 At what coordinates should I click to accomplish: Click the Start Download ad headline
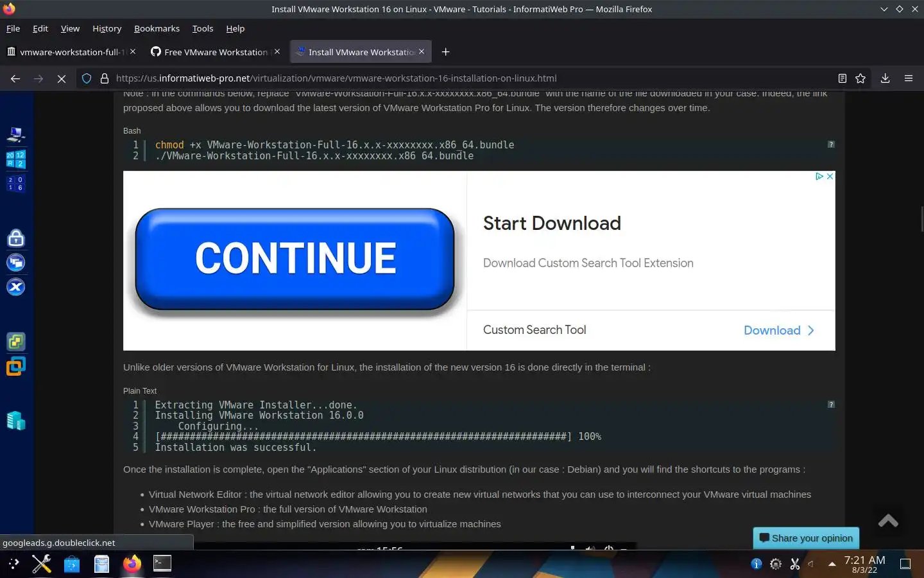point(552,223)
